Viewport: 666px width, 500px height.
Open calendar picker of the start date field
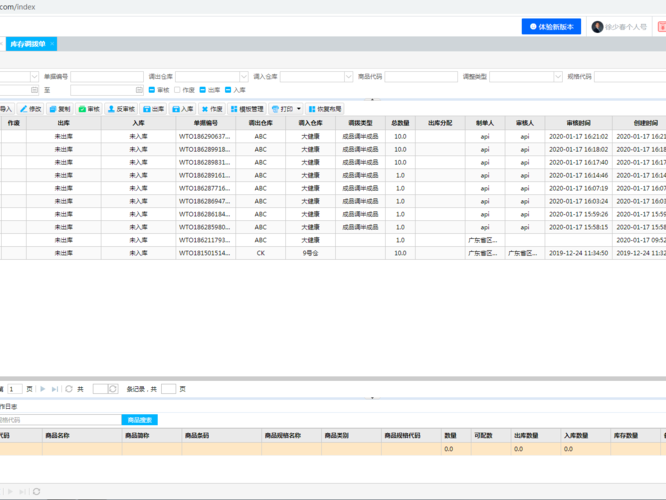click(x=34, y=90)
